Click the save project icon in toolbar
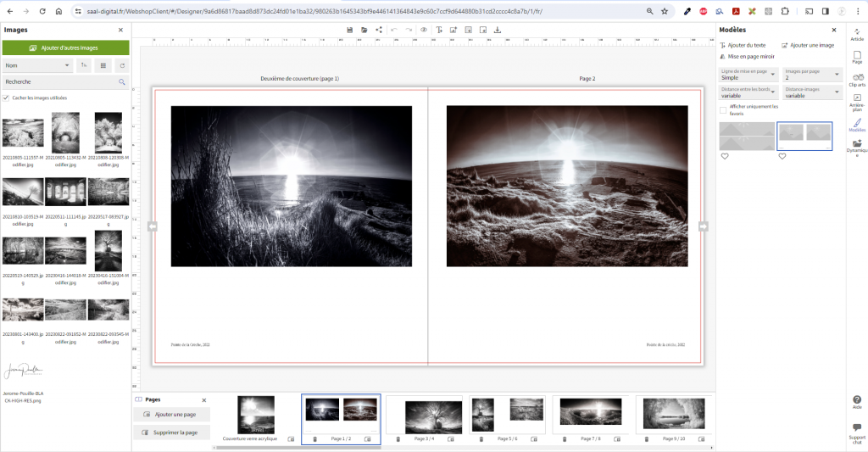Image resolution: width=868 pixels, height=452 pixels. 349,30
